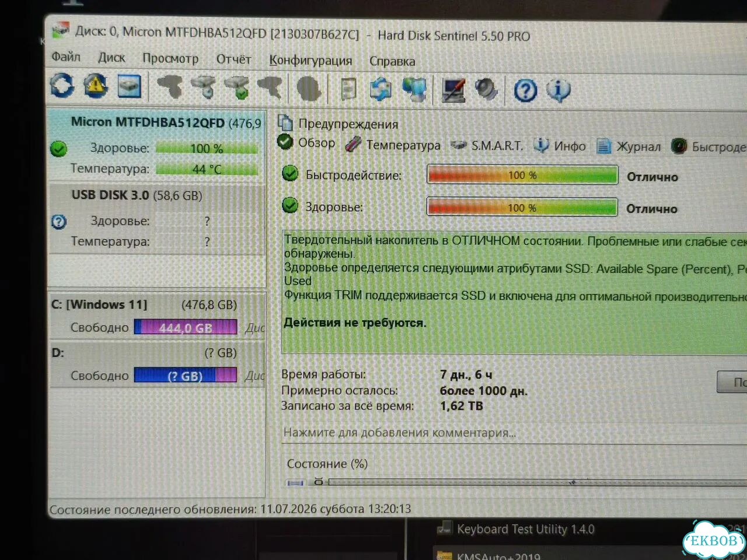Switch to the Температура tab
The image size is (747, 560).
point(393,145)
